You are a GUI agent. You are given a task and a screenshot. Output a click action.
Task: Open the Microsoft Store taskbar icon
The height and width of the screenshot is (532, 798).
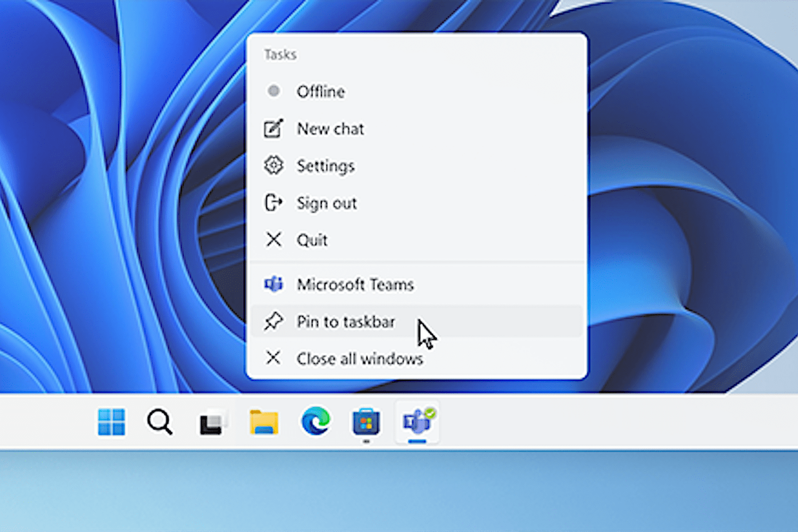(x=366, y=423)
